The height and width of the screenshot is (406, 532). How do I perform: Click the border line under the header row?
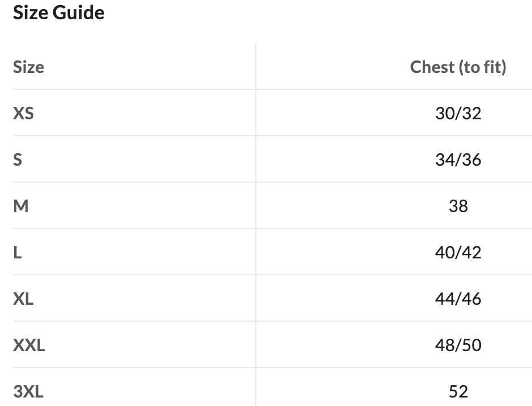pyautogui.click(x=272, y=89)
